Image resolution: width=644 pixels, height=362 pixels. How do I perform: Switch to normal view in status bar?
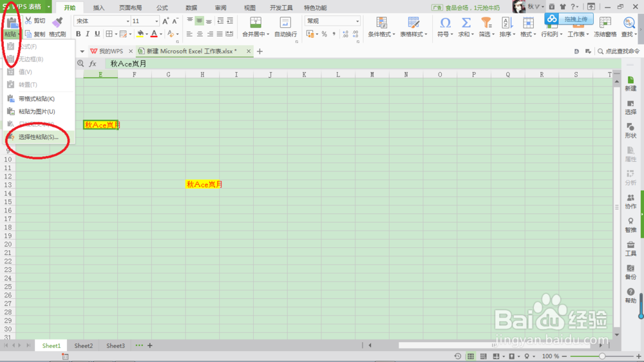[471, 356]
